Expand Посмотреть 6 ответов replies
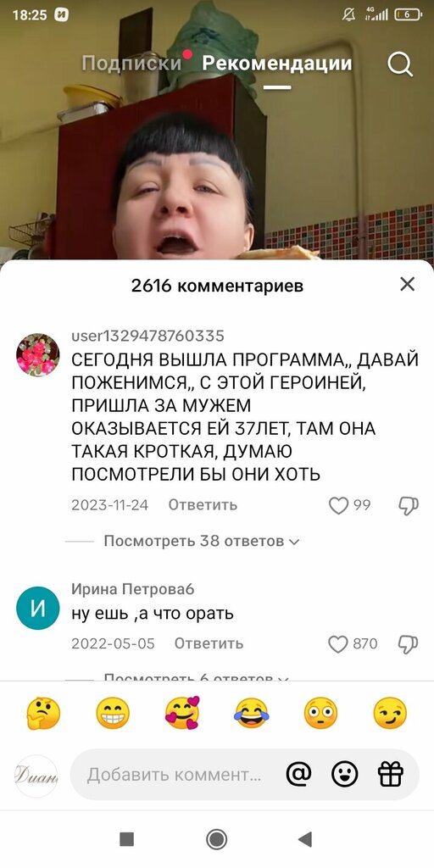 pos(197,677)
